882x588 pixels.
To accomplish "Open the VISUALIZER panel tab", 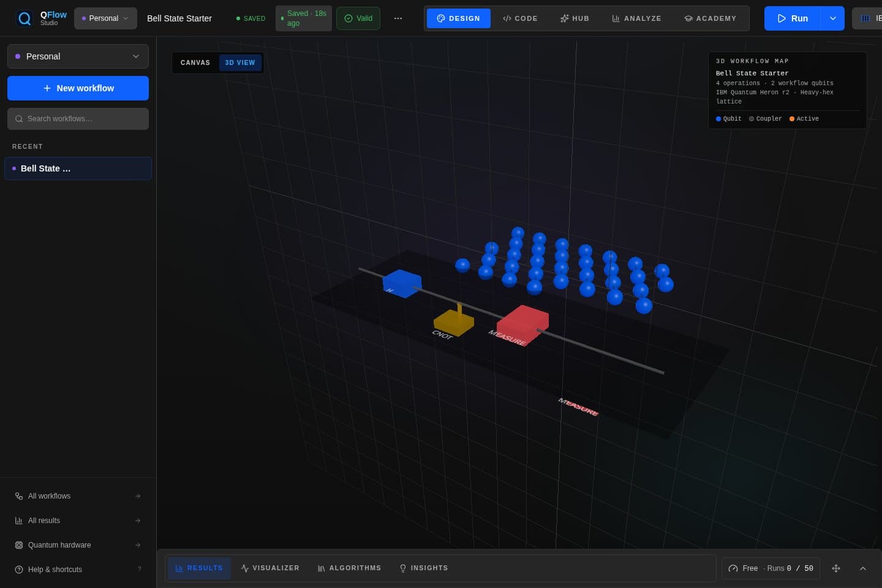I will tap(270, 568).
